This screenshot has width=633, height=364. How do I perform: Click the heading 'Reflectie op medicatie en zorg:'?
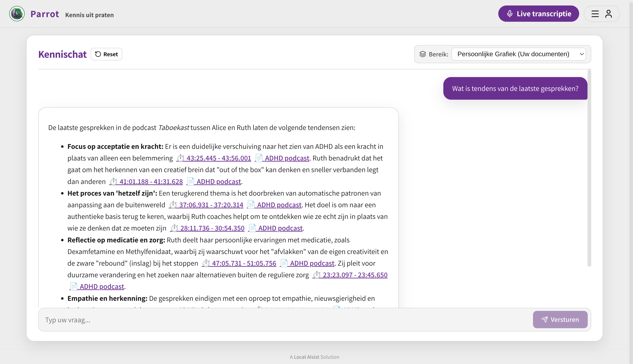pos(116,240)
